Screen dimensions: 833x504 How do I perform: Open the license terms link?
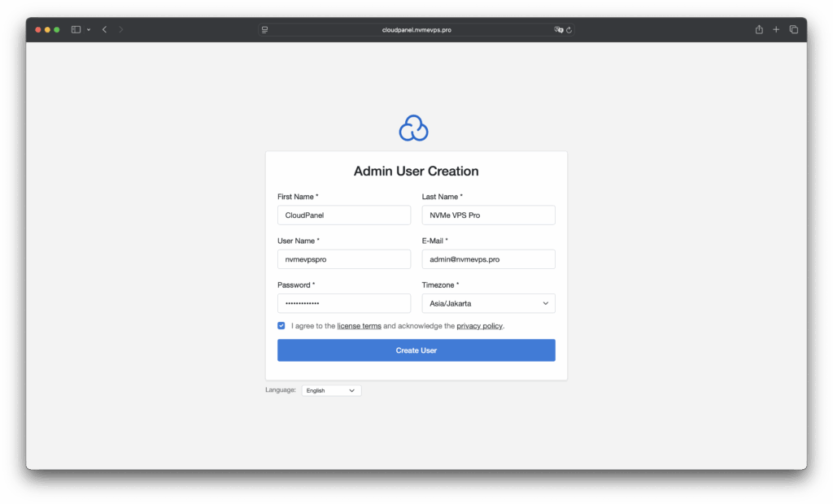tap(359, 326)
